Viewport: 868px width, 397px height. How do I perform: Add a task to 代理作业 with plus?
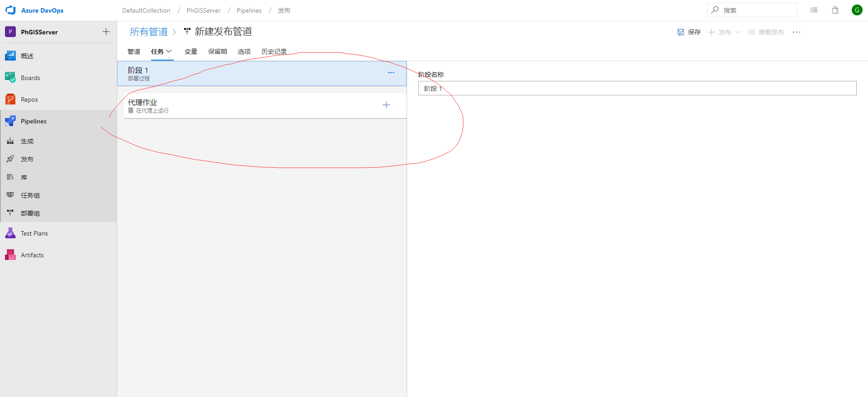point(386,105)
